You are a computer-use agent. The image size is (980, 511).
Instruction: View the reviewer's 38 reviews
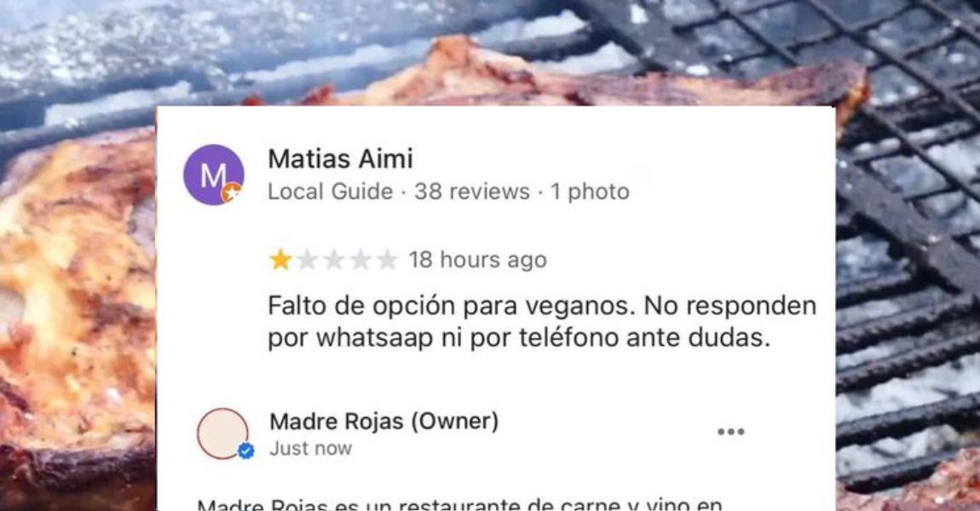pos(472,191)
